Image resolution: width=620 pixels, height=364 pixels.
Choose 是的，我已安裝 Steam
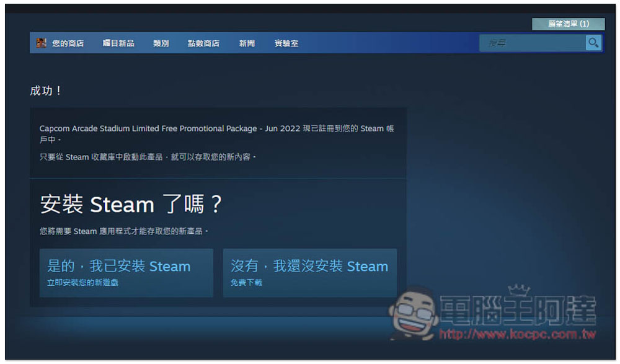pos(126,273)
